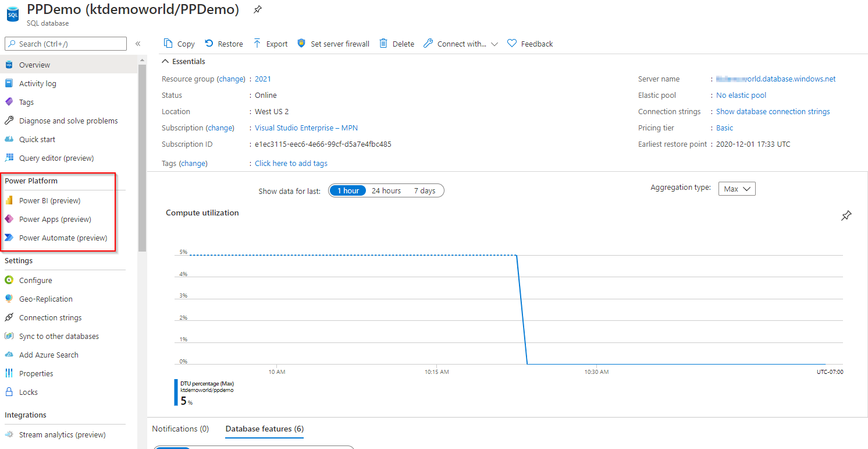Click change next to Resource group
The image size is (868, 449).
(x=231, y=79)
